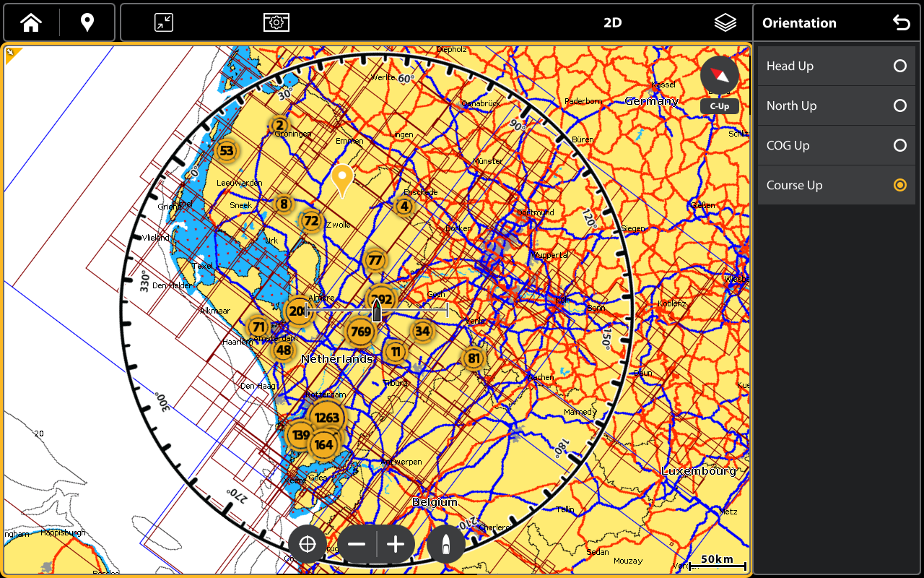Click the collapse view arrows icon
This screenshot has height=578, width=924.
point(164,23)
